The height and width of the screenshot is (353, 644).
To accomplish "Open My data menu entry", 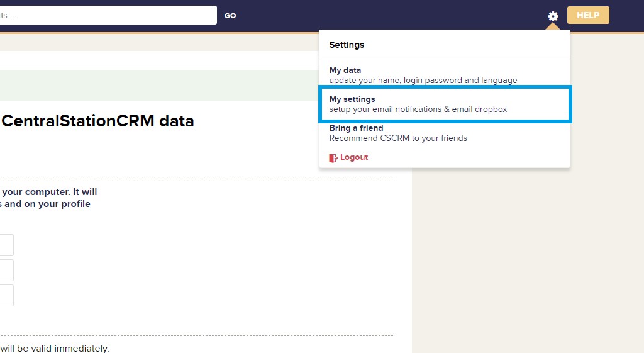I will coord(345,70).
